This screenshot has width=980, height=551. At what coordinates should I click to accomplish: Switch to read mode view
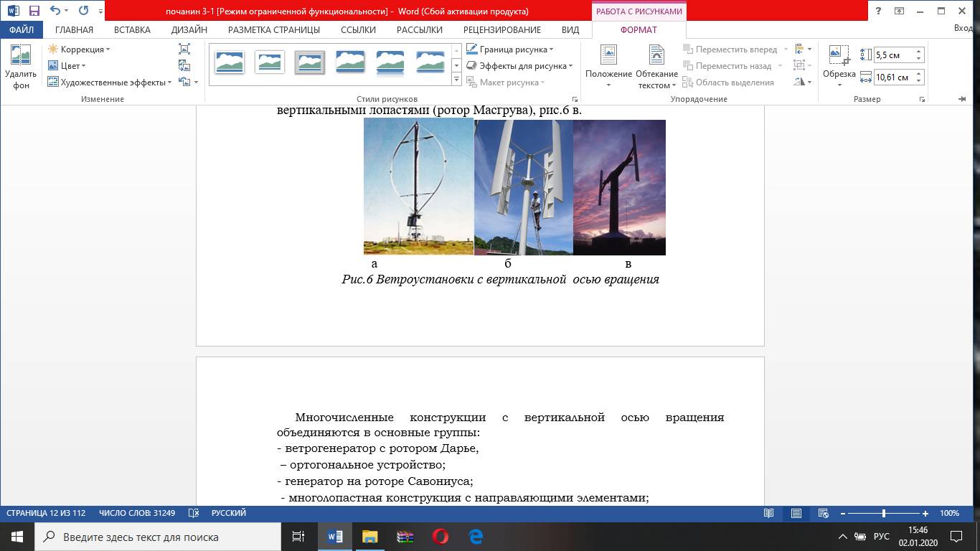click(x=769, y=513)
